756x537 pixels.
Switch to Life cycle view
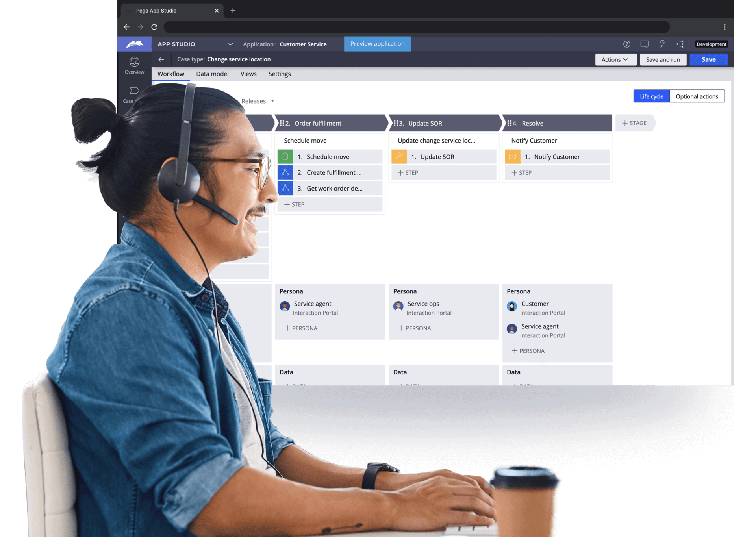pyautogui.click(x=651, y=96)
